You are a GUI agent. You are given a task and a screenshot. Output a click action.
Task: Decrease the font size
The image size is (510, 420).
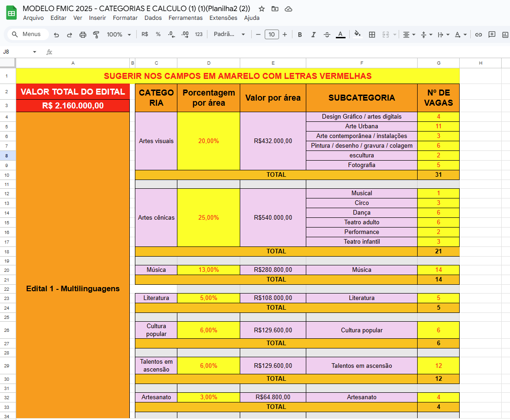pos(258,35)
